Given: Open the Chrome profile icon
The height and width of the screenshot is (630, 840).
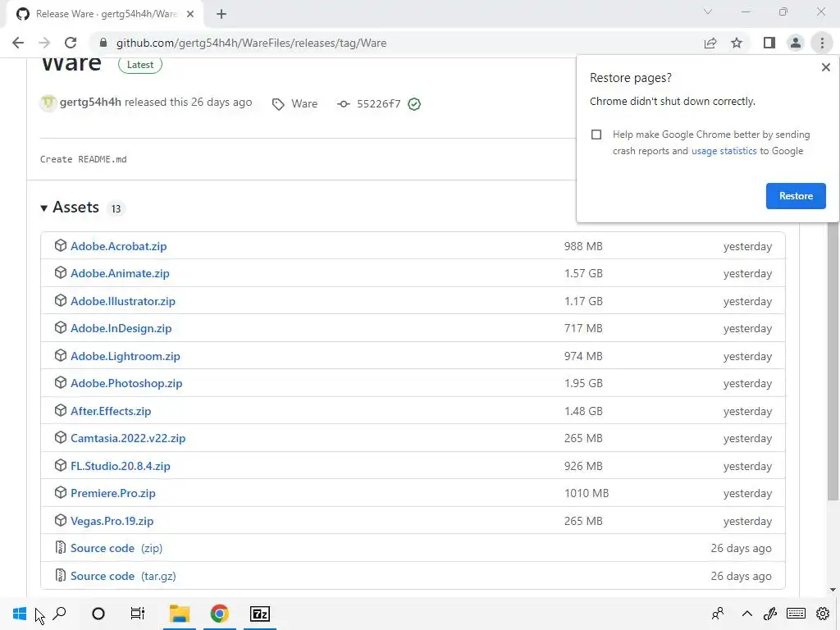Looking at the screenshot, I should pyautogui.click(x=796, y=43).
